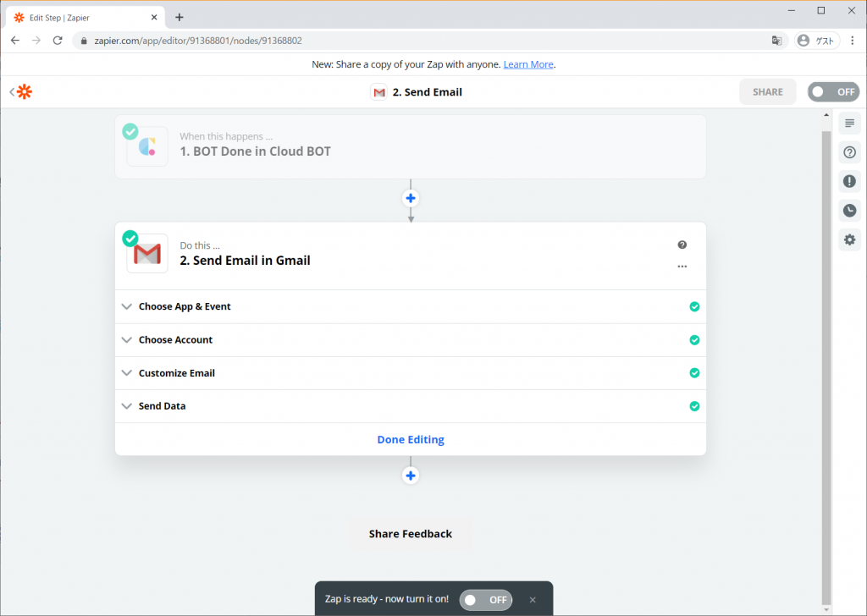
Task: Expand the Choose App & Event section
Action: pos(411,306)
